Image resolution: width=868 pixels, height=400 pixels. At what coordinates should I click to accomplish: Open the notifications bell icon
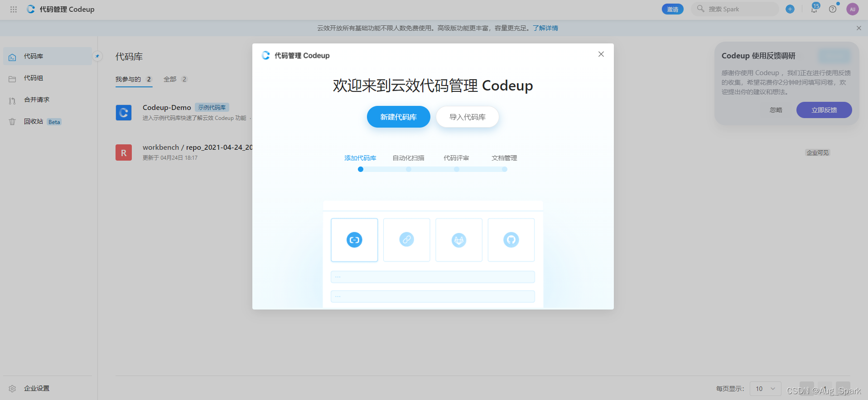[x=814, y=9]
